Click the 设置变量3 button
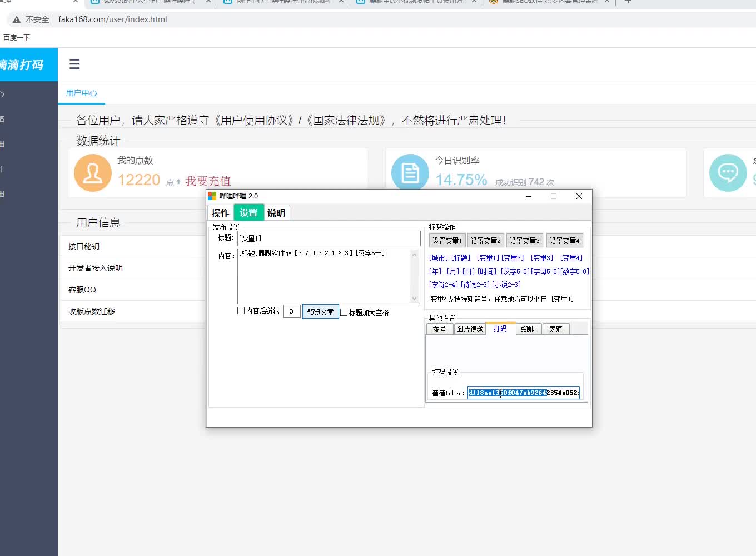Screen dimensions: 756x556 pos(525,241)
